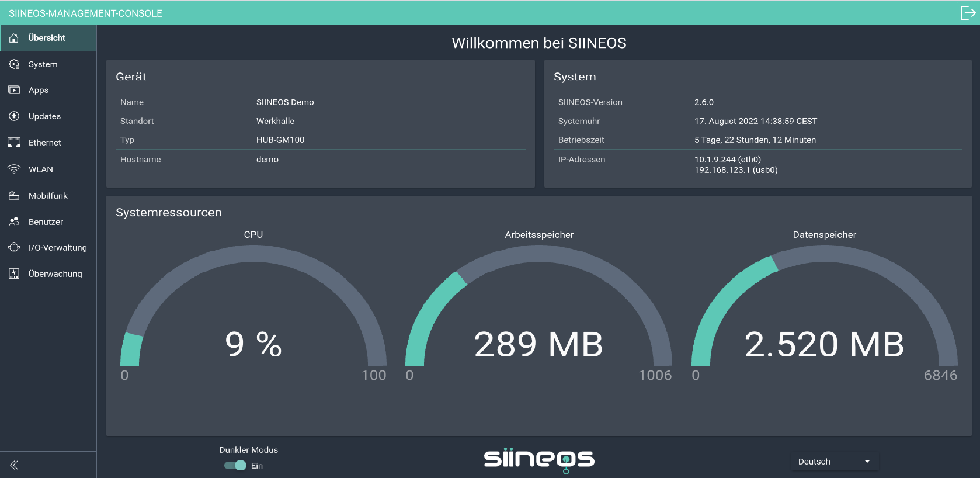Viewport: 980px width, 478px height.
Task: Go to the Apps menu entry
Action: 48,90
